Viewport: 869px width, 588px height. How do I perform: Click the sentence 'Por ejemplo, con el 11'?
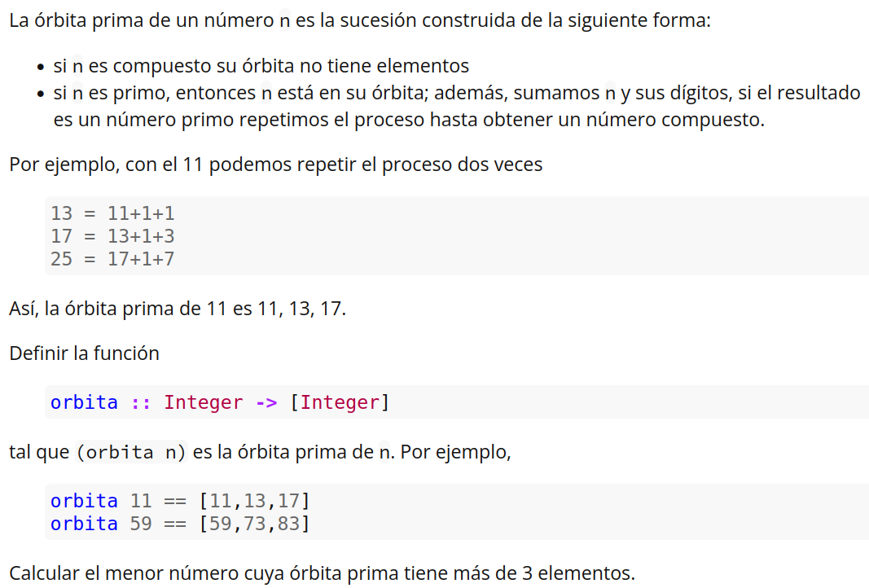click(x=276, y=165)
